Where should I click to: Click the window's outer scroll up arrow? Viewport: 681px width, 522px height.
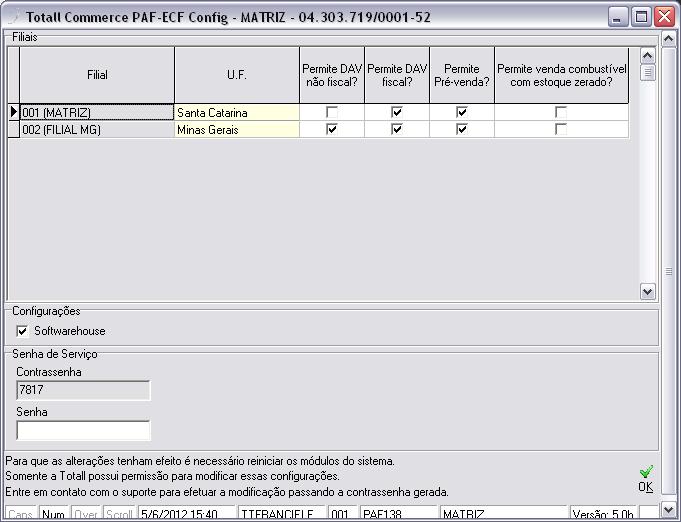668,40
